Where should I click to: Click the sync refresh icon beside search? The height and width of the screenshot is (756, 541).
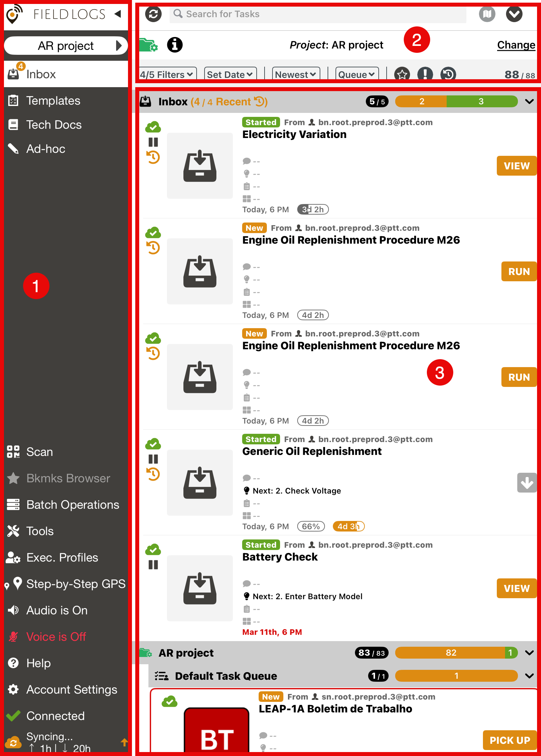coord(153,14)
